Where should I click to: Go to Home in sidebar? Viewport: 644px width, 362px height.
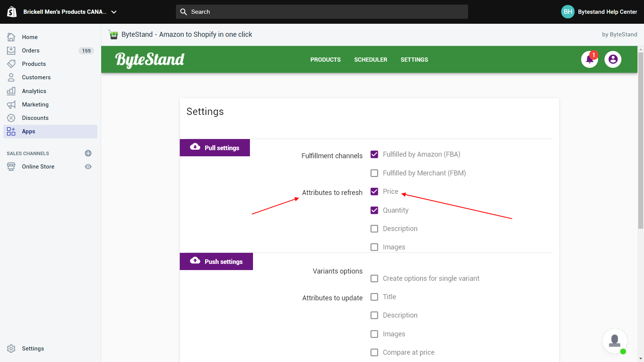[x=30, y=37]
